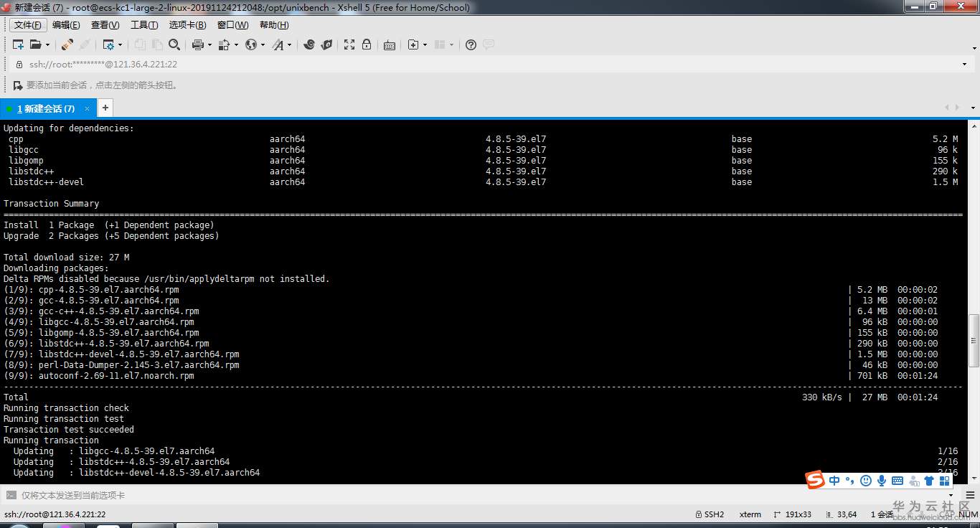Toggle Sogou punctuation mode button
980x528 pixels.
849,481
